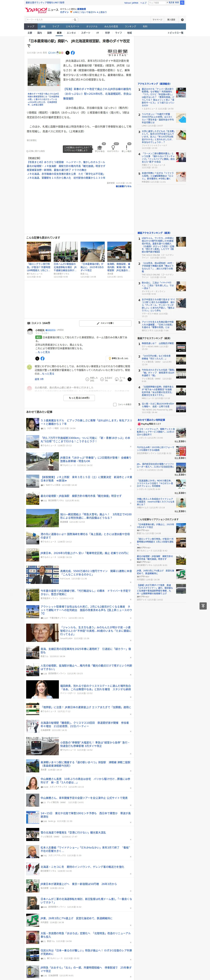
Task: Show replies via 返信 3件
Action: (39, 379)
